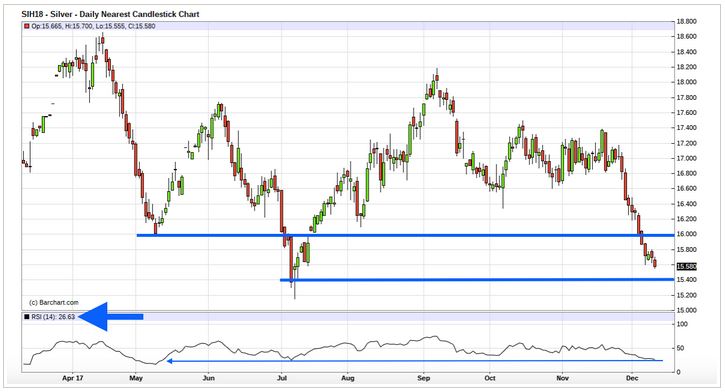
Task: Click the 100 level on RSI axis
Action: point(682,324)
